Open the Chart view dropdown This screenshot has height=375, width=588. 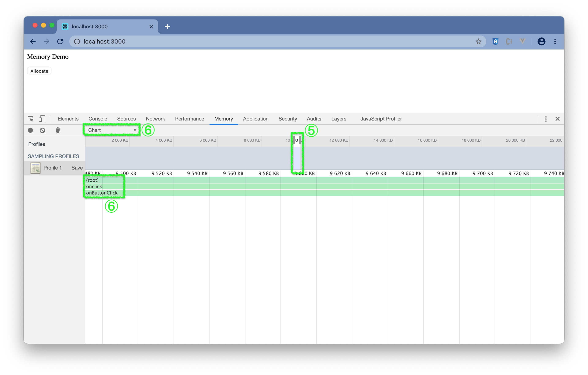(112, 130)
